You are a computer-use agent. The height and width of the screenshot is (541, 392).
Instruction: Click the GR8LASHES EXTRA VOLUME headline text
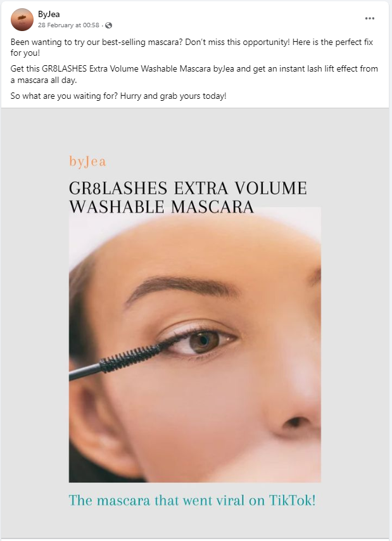point(188,188)
